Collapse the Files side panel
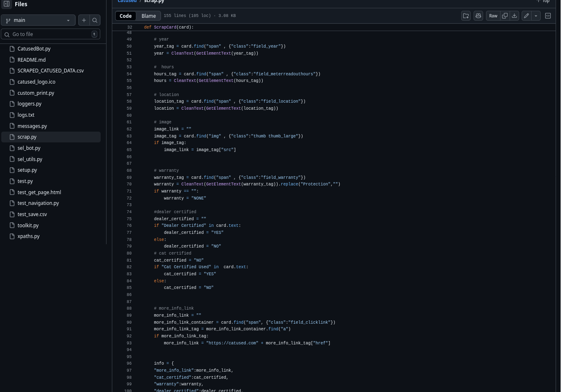The height and width of the screenshot is (392, 561). pos(7,4)
